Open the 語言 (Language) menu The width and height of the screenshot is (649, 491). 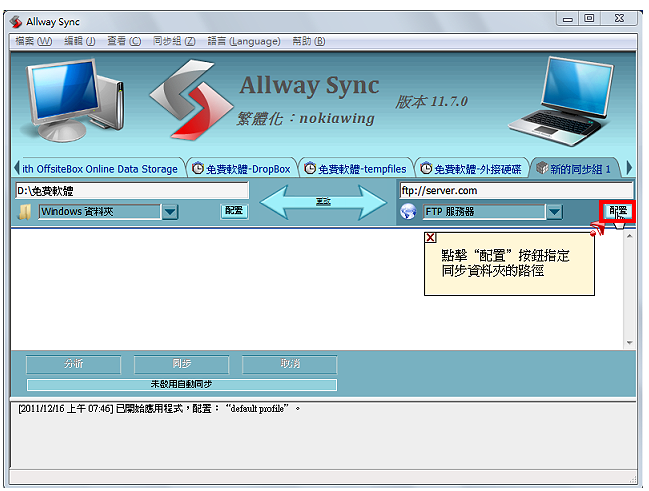pos(244,41)
